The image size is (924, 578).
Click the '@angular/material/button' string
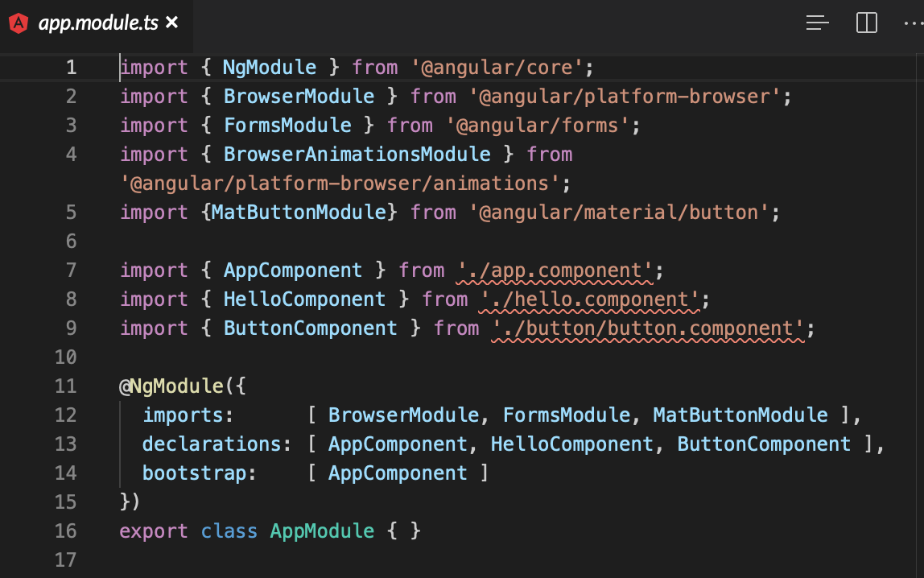pyautogui.click(x=619, y=212)
